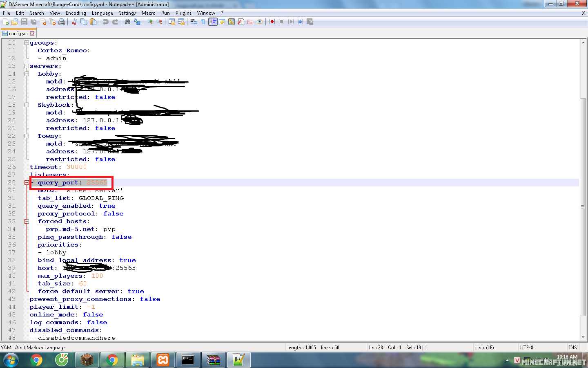Open WinRAR from the taskbar
The height and width of the screenshot is (368, 588).
pos(214,360)
